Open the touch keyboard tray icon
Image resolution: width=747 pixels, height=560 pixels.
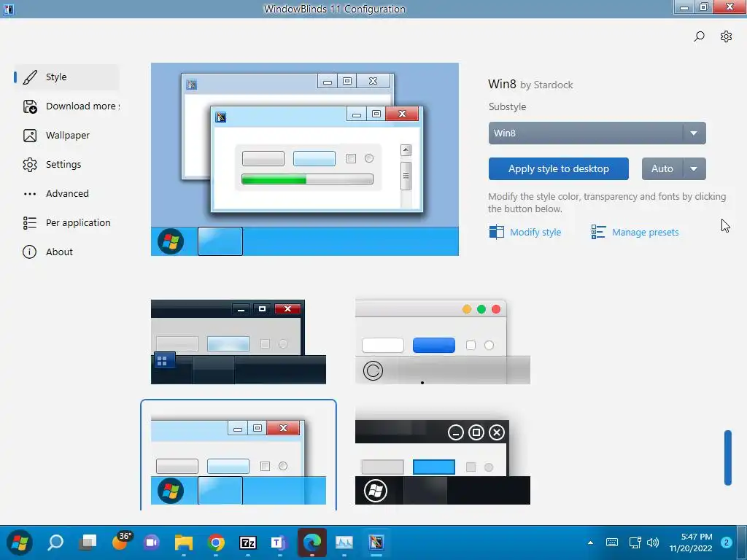(x=612, y=542)
